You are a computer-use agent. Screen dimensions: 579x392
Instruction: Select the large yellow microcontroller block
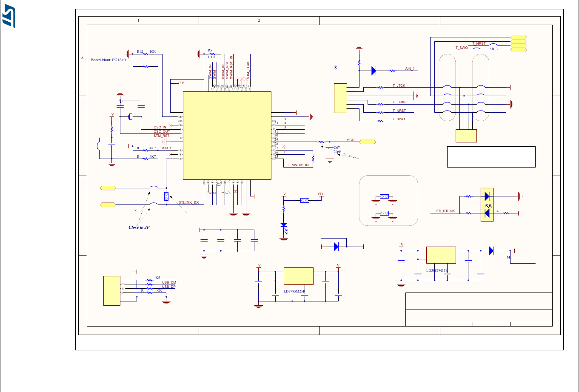pos(227,135)
